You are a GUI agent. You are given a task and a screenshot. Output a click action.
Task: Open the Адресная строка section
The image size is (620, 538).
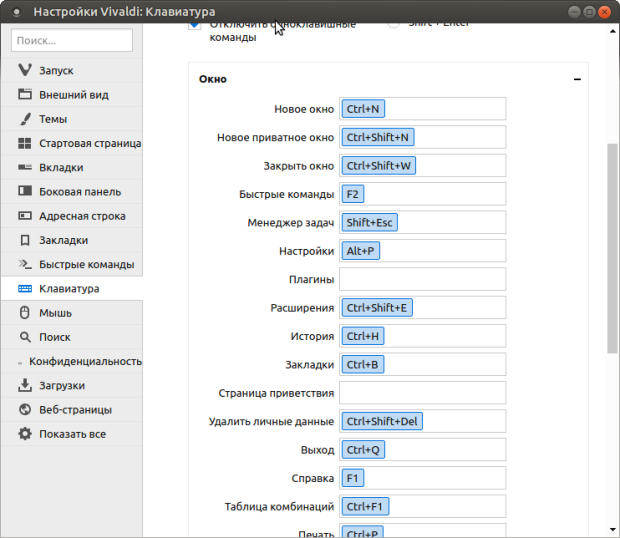point(82,216)
